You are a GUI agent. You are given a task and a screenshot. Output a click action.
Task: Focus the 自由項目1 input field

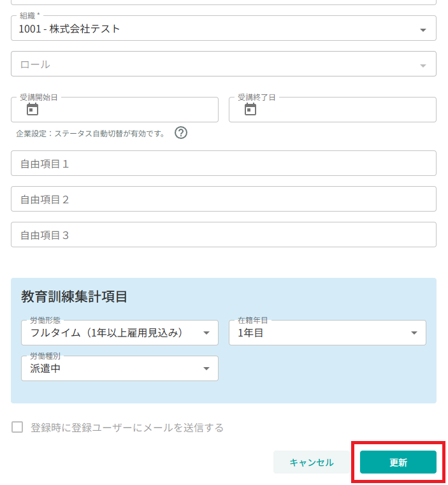coord(224,163)
